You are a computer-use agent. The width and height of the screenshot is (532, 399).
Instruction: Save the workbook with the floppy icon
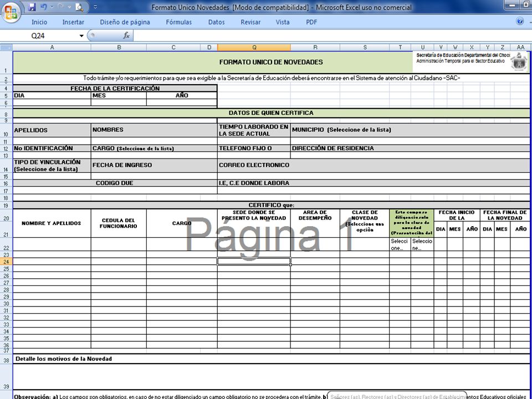click(x=32, y=7)
